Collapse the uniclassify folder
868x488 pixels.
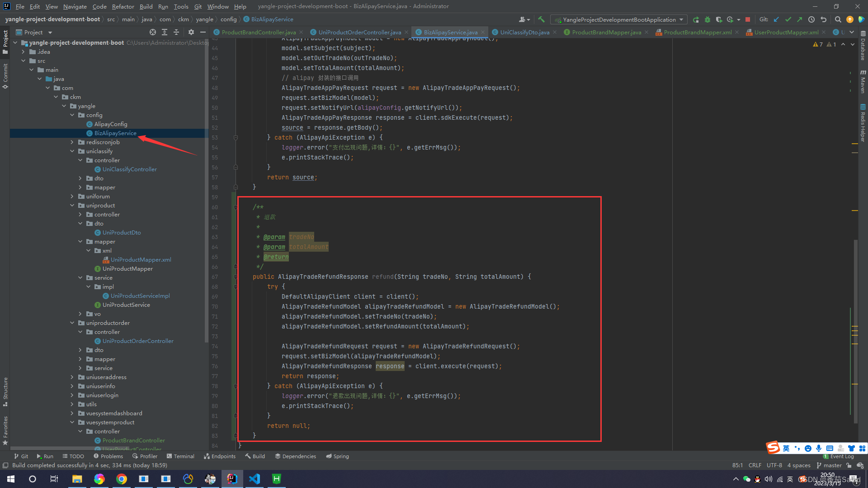pyautogui.click(x=72, y=151)
